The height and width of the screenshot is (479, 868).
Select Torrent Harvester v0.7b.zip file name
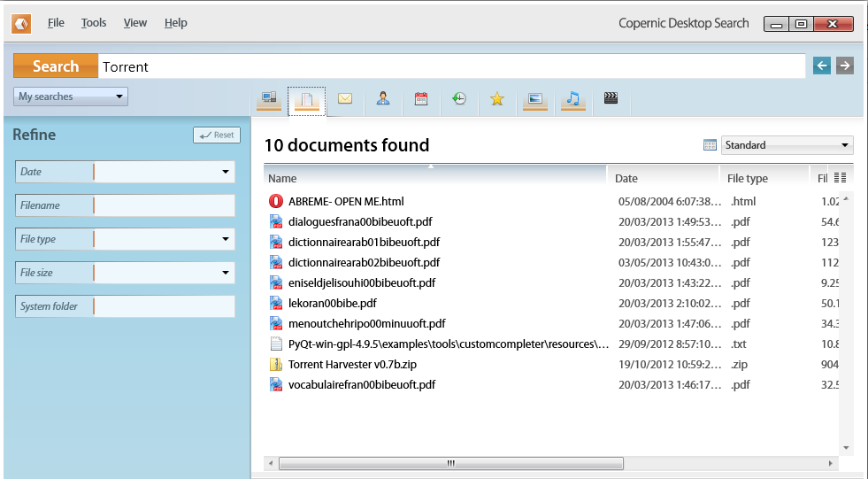(353, 365)
